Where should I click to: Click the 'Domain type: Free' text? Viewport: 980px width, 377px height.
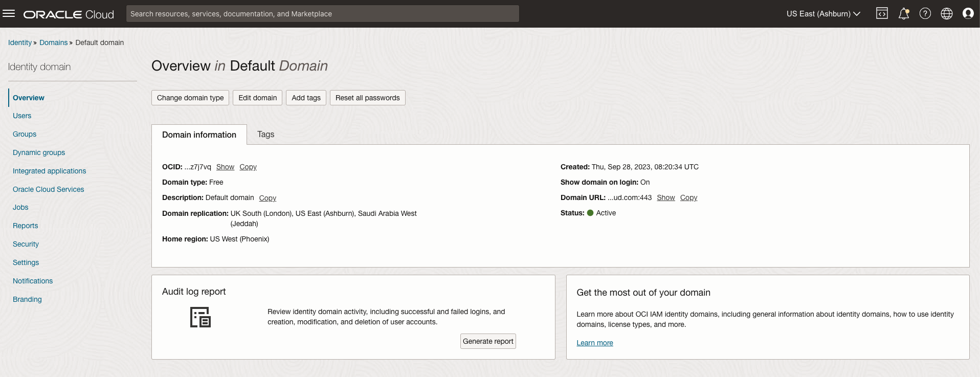[193, 182]
